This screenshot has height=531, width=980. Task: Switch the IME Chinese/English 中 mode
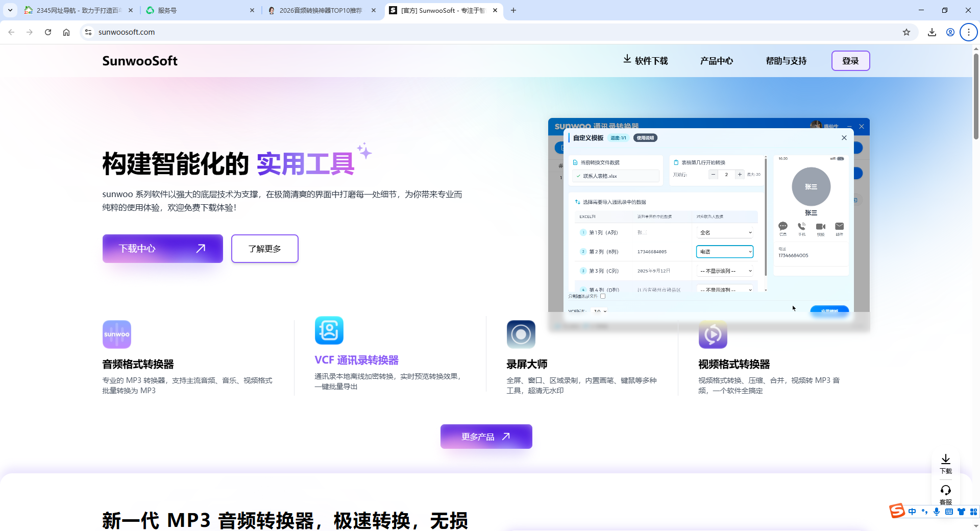point(912,512)
